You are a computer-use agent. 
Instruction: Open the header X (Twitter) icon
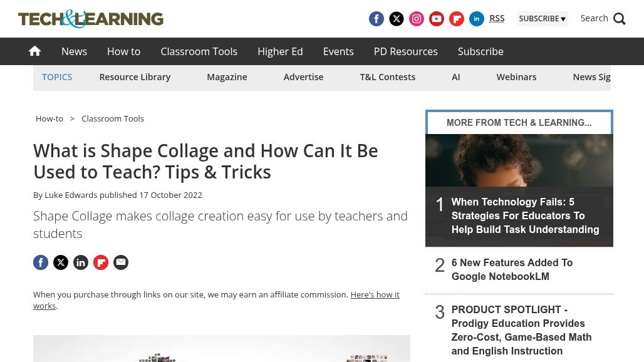397,19
